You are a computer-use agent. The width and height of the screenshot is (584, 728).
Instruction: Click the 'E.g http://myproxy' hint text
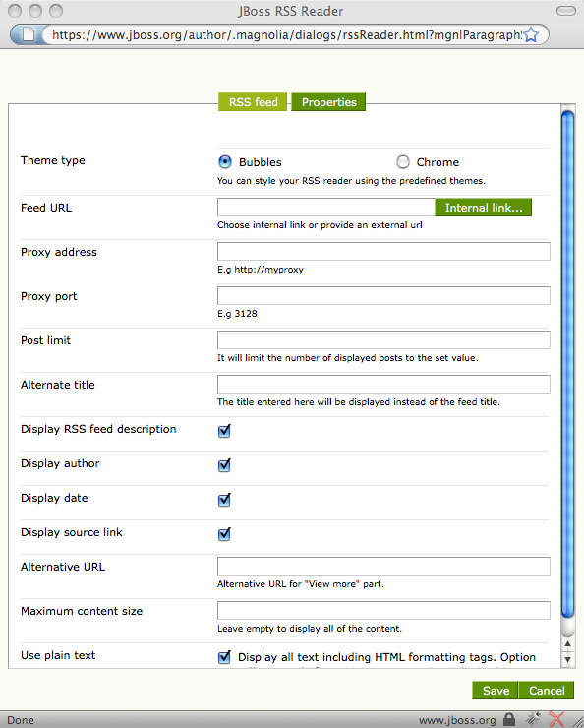tap(261, 270)
